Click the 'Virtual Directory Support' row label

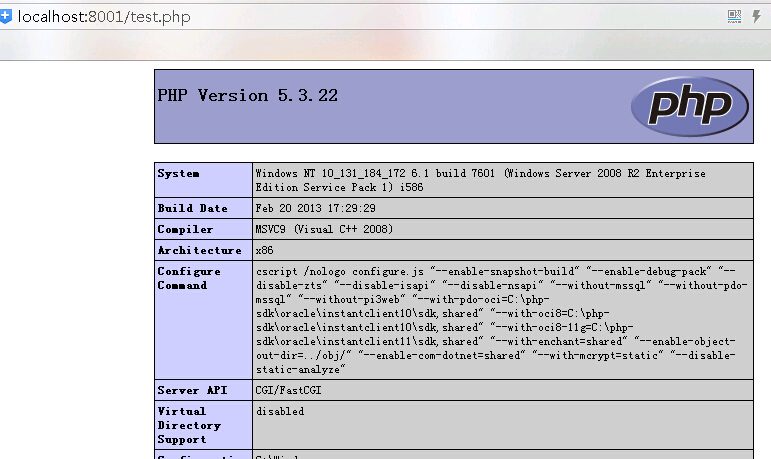click(189, 426)
